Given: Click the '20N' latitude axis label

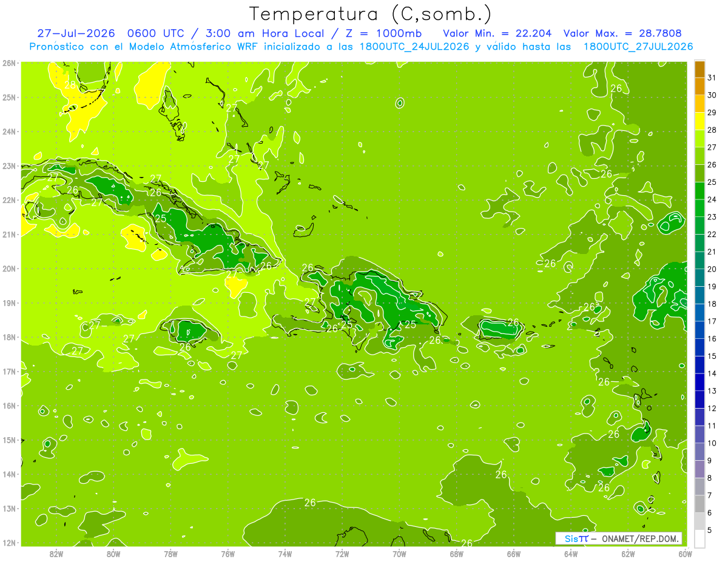Looking at the screenshot, I should [9, 269].
